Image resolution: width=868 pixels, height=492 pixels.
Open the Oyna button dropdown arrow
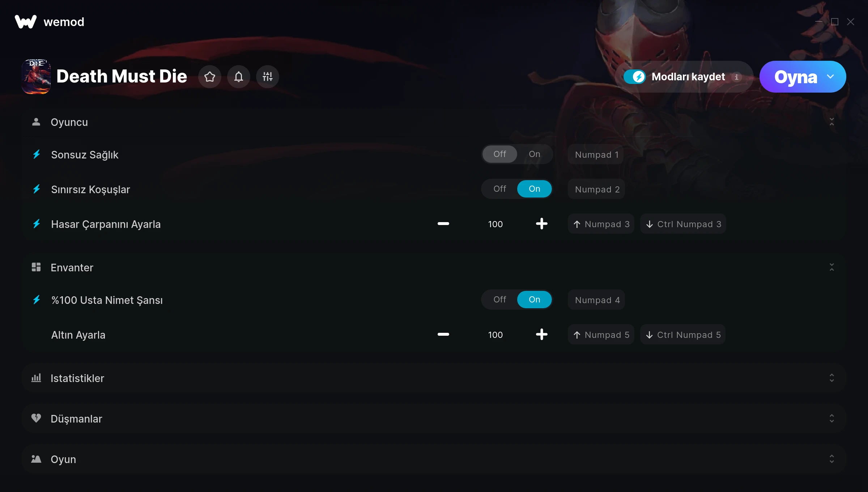[x=830, y=77]
